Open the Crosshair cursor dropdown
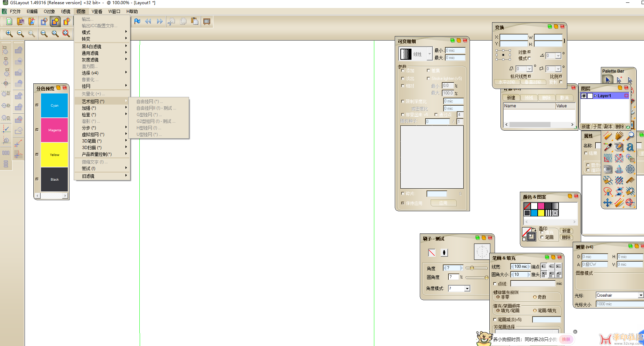The width and height of the screenshot is (644, 346). click(641, 295)
